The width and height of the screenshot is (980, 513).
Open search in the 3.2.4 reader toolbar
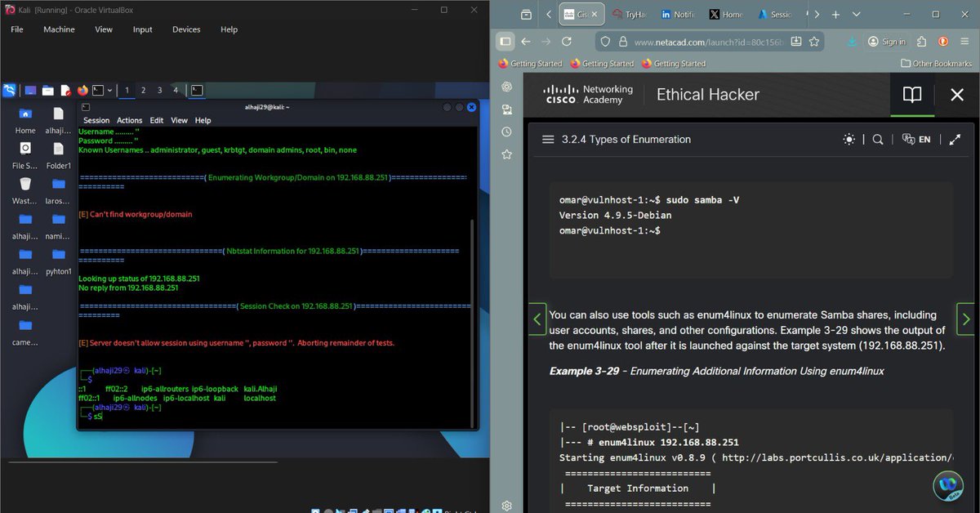tap(877, 139)
